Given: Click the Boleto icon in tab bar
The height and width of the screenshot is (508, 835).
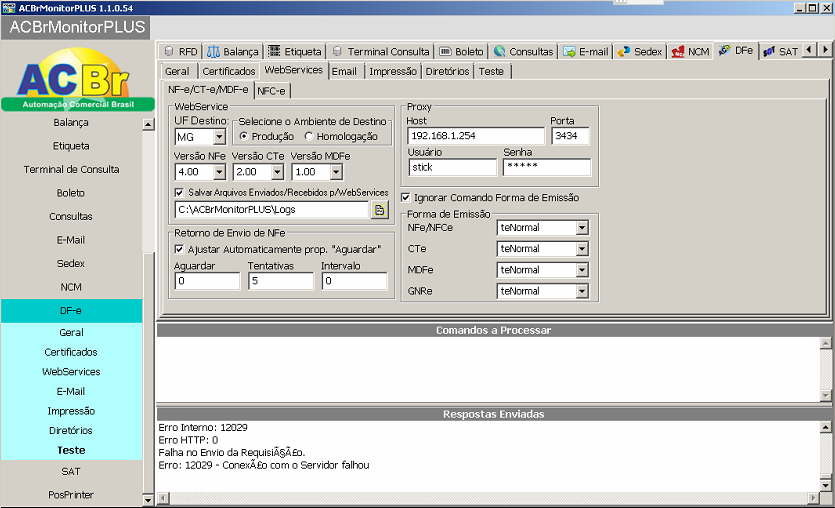Looking at the screenshot, I should coord(446,51).
